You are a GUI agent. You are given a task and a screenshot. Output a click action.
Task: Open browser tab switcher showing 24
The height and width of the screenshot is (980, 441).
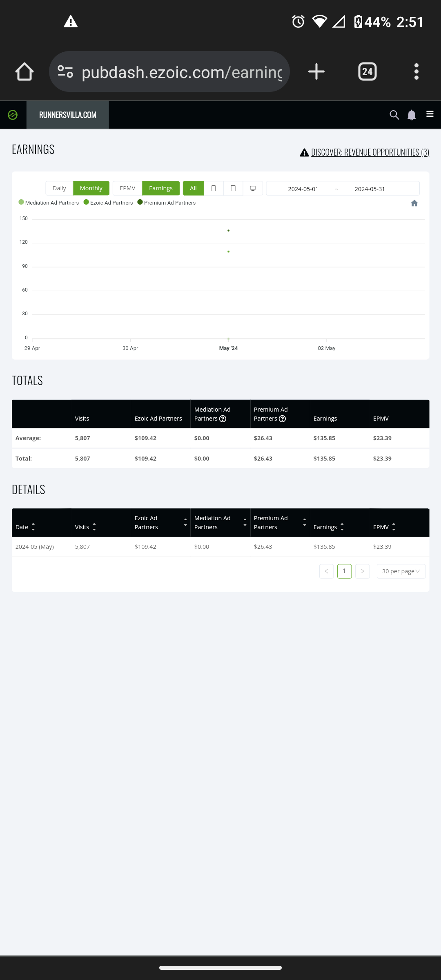pyautogui.click(x=367, y=72)
